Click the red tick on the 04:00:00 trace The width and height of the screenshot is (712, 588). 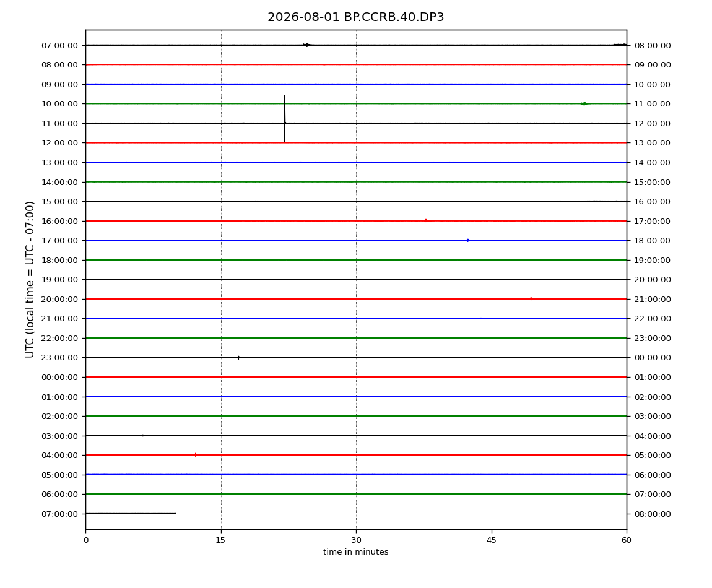(196, 455)
